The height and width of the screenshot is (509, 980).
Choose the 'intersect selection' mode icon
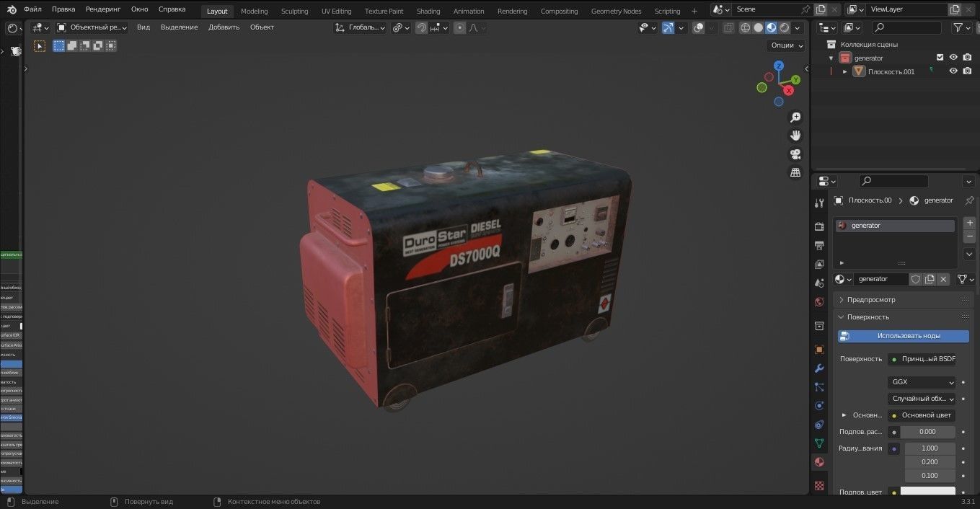coord(111,45)
